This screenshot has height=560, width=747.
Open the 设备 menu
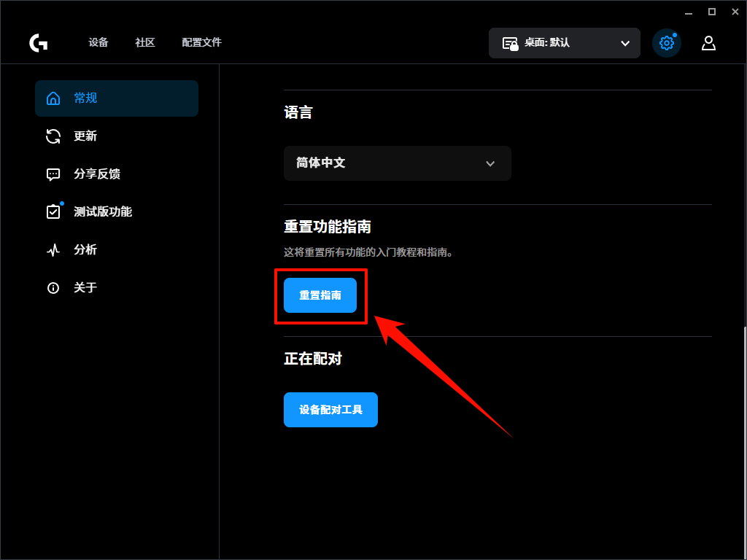click(x=98, y=42)
